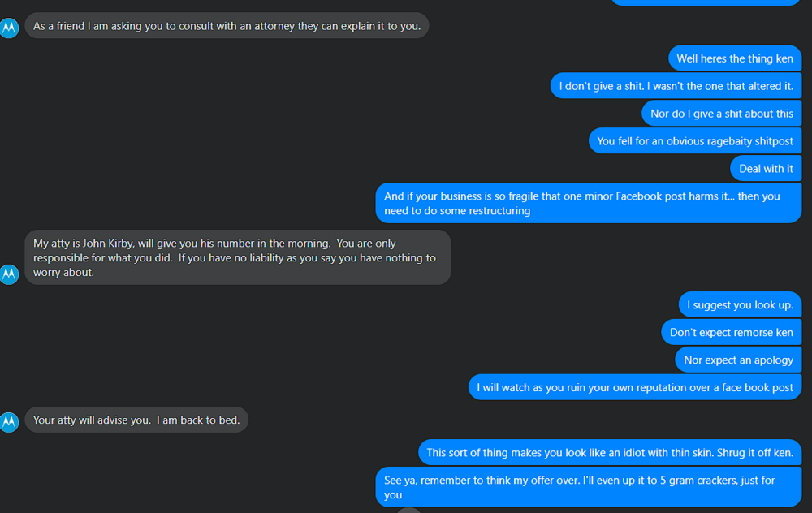Click the partially visible gray circle at bottom

[408, 510]
